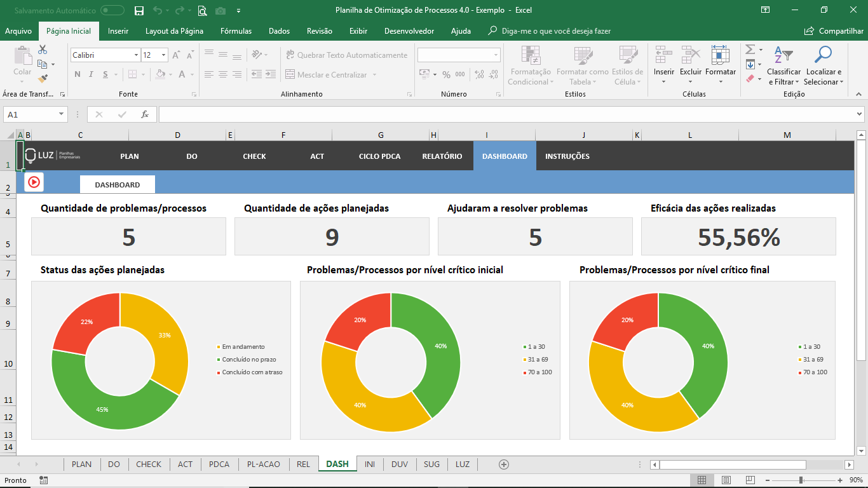This screenshot has height=488, width=868.
Task: Click the Inserir cells button
Action: pos(664,65)
